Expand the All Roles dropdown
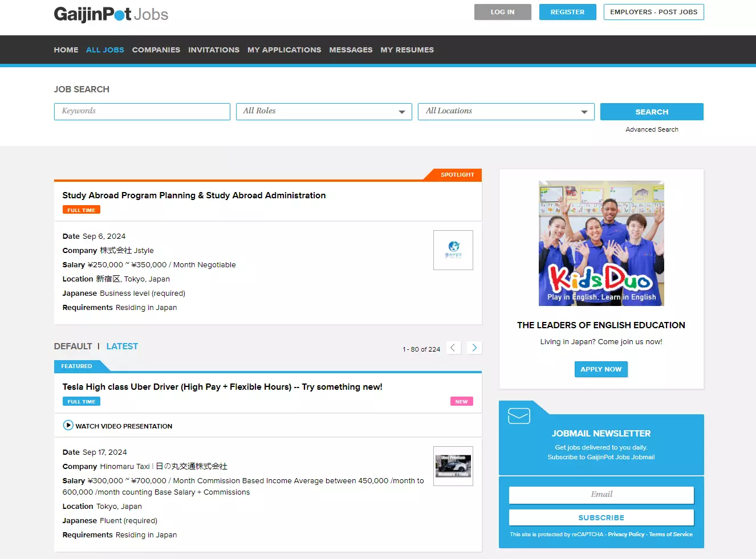The width and height of the screenshot is (756, 559). [x=324, y=112]
